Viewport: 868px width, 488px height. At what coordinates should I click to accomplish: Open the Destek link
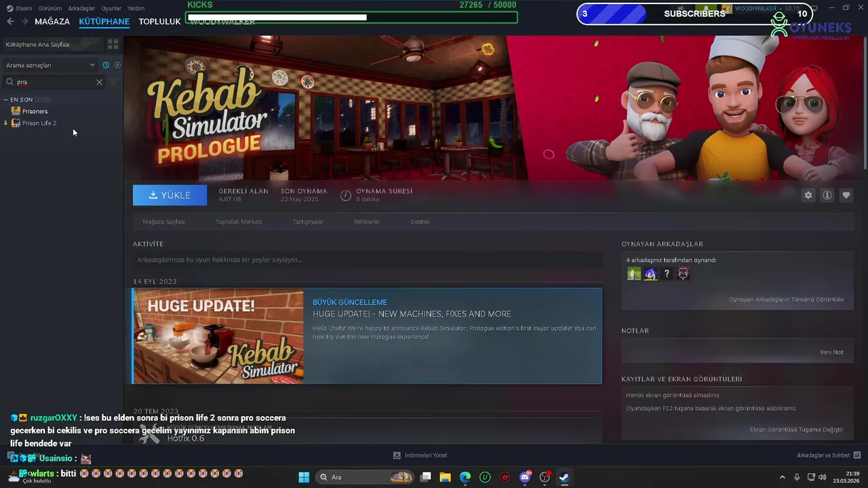point(420,222)
